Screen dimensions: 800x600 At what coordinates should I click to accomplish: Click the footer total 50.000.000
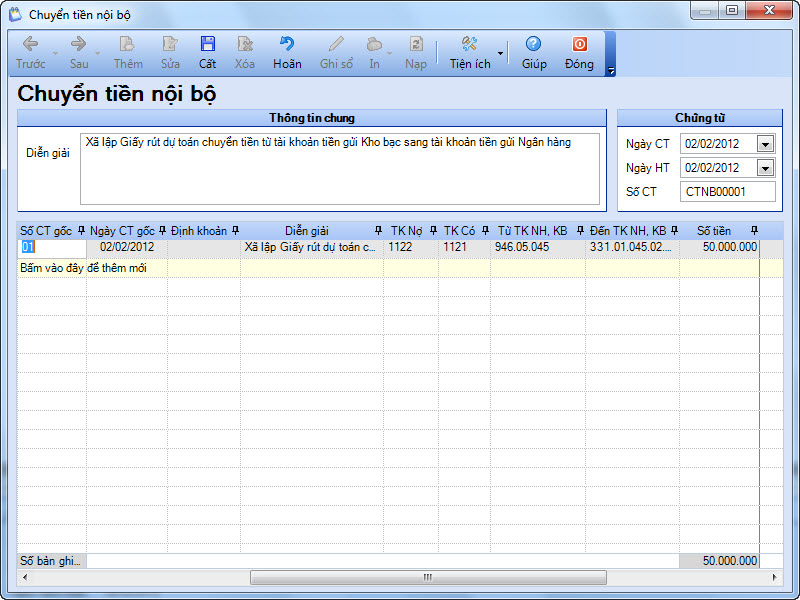[719, 561]
